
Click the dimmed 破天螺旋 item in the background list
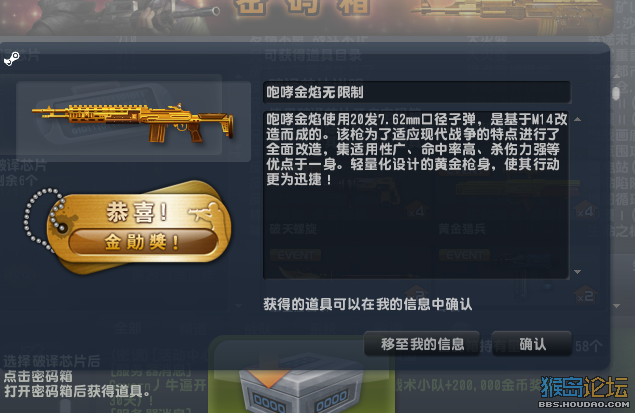point(293,229)
